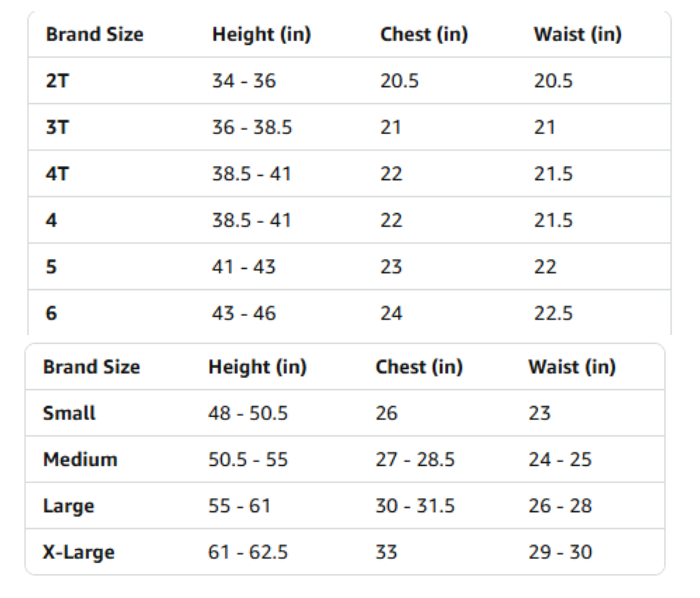Select the 61 - 62.5 height cell
700x598 pixels.
pyautogui.click(x=248, y=552)
